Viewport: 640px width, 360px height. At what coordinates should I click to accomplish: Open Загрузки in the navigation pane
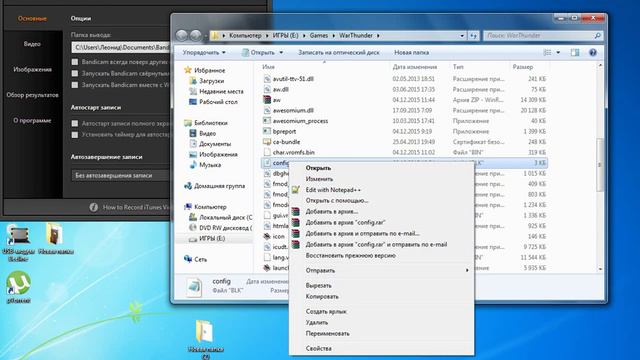tap(211, 81)
